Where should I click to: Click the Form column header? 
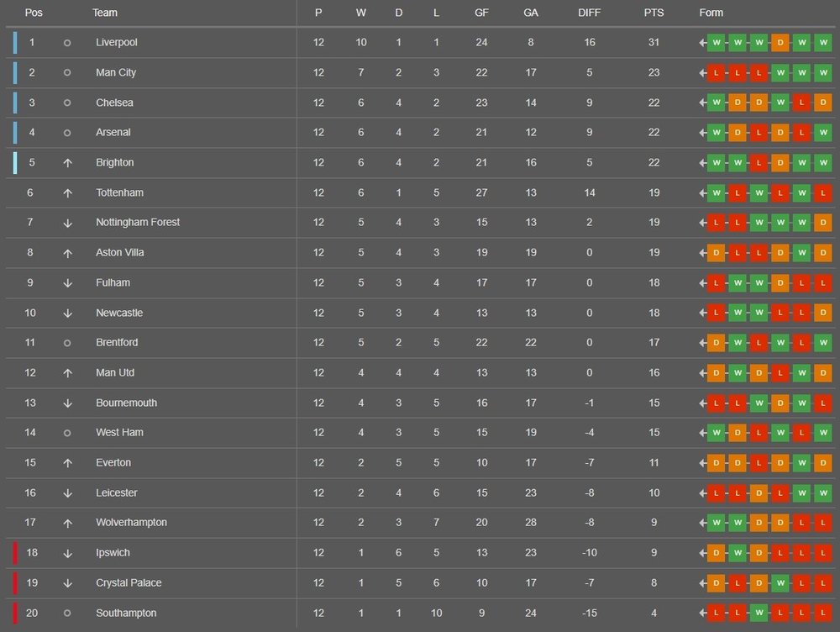click(711, 13)
